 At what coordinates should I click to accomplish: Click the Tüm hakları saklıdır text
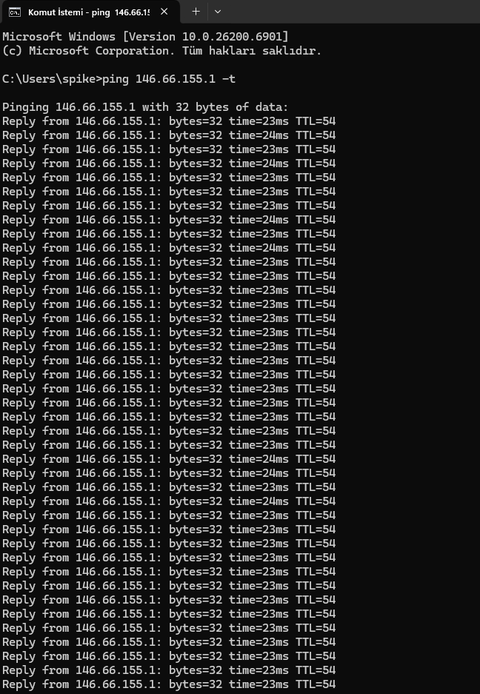coord(252,51)
